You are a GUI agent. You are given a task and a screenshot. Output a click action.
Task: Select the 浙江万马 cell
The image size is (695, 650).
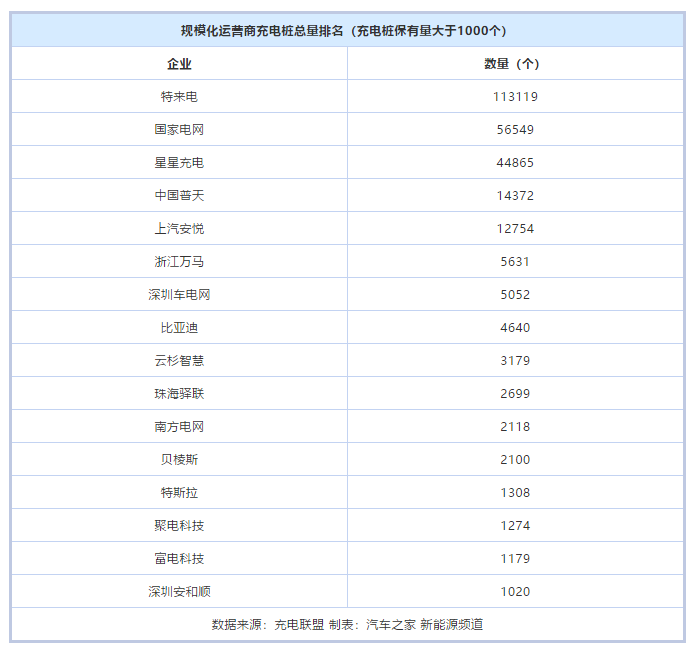tap(179, 262)
